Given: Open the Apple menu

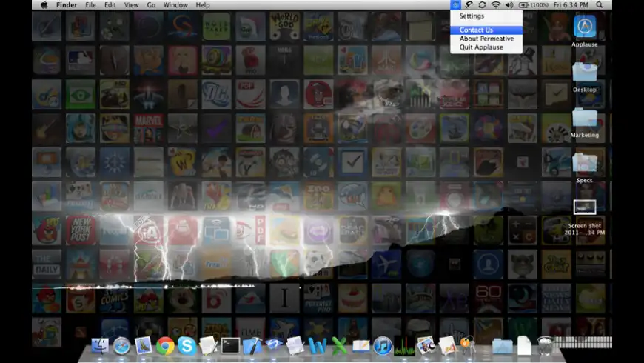Looking at the screenshot, I should point(44,5).
